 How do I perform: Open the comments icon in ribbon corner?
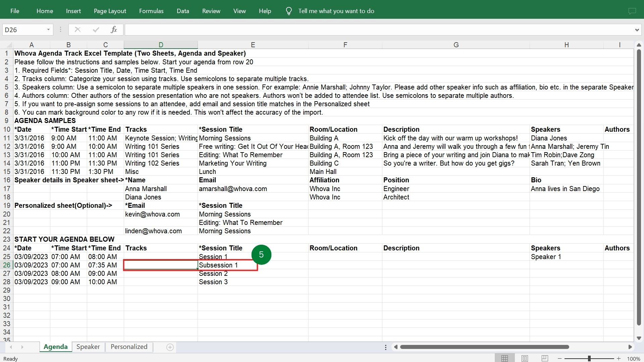coord(632,11)
